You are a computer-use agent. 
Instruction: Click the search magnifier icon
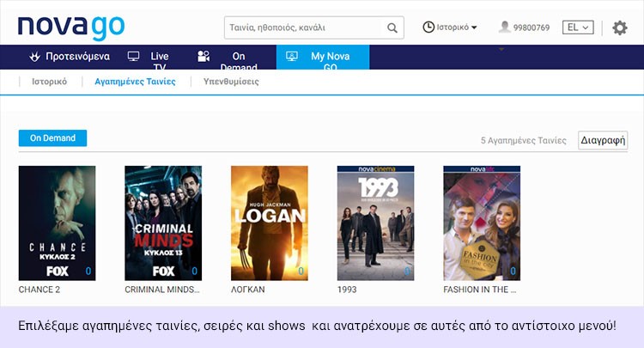pos(392,28)
